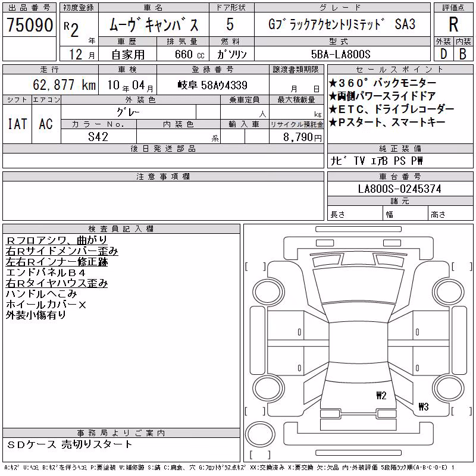Click recycle deposit 8,790円
Screen dimensions: 476x476
pos(302,137)
